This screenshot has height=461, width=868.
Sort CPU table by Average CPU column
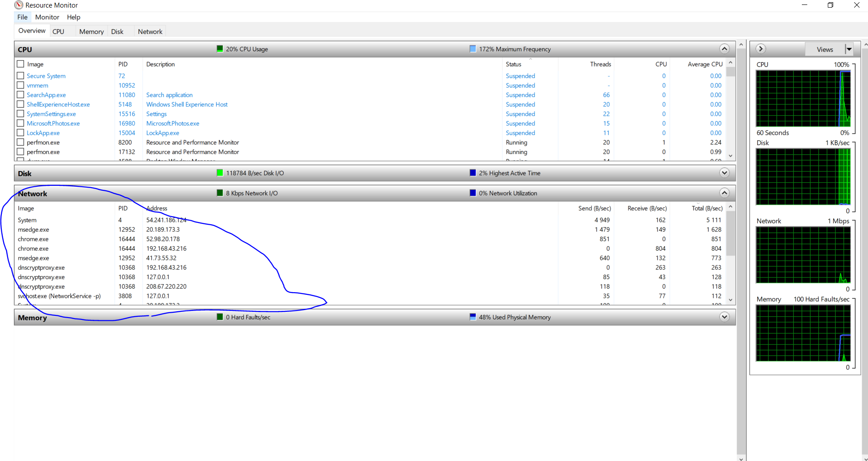pyautogui.click(x=697, y=64)
